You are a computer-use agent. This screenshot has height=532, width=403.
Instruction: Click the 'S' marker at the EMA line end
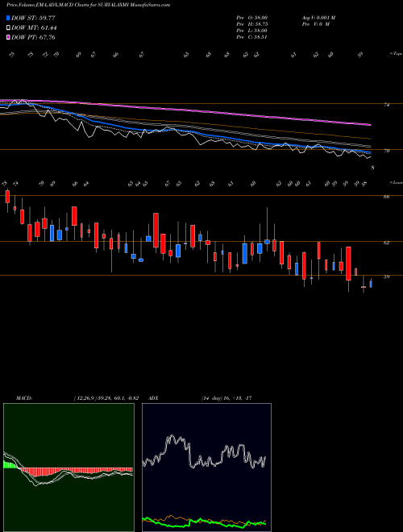pyautogui.click(x=373, y=168)
